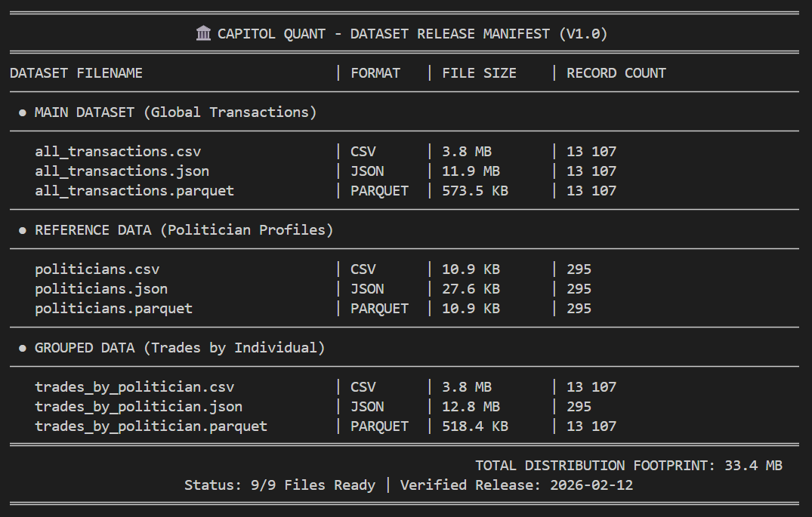
Task: Select the PARQUET format label for politicians.parquet
Action: 380,308
